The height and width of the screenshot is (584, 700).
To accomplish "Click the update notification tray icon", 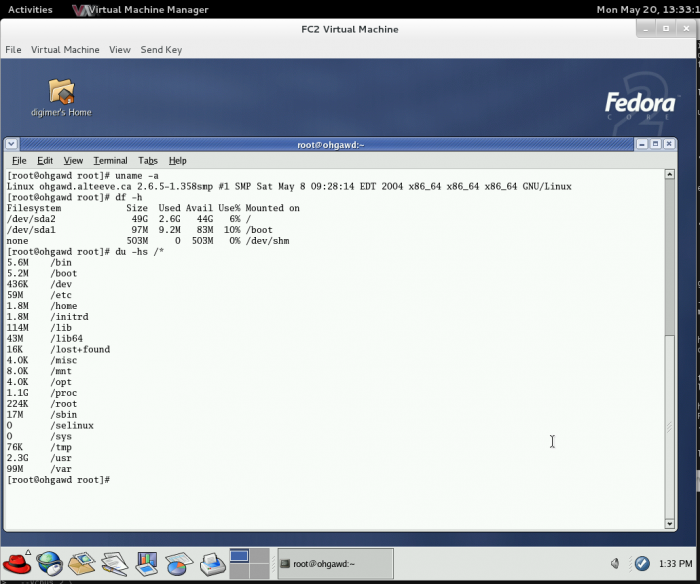I will click(x=641, y=563).
